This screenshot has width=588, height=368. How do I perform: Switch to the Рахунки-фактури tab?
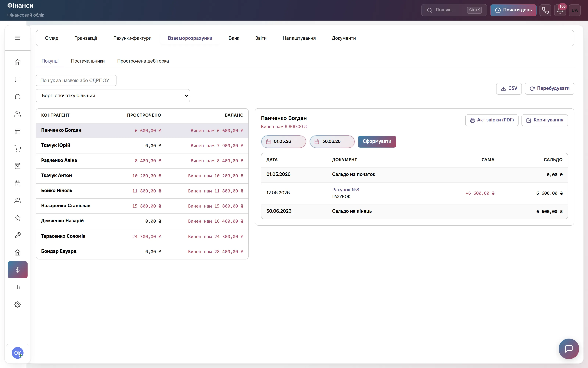132,38
